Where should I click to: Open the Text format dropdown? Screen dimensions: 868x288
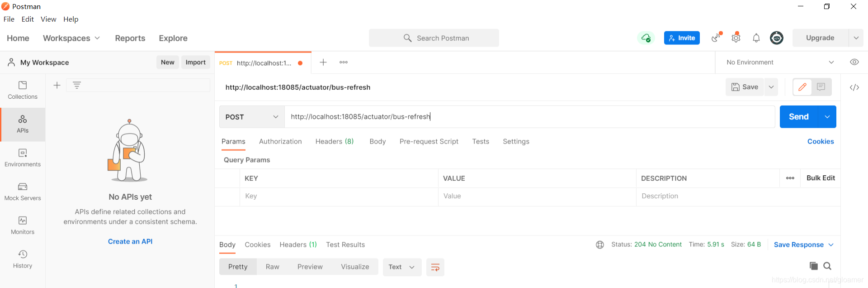(x=402, y=267)
